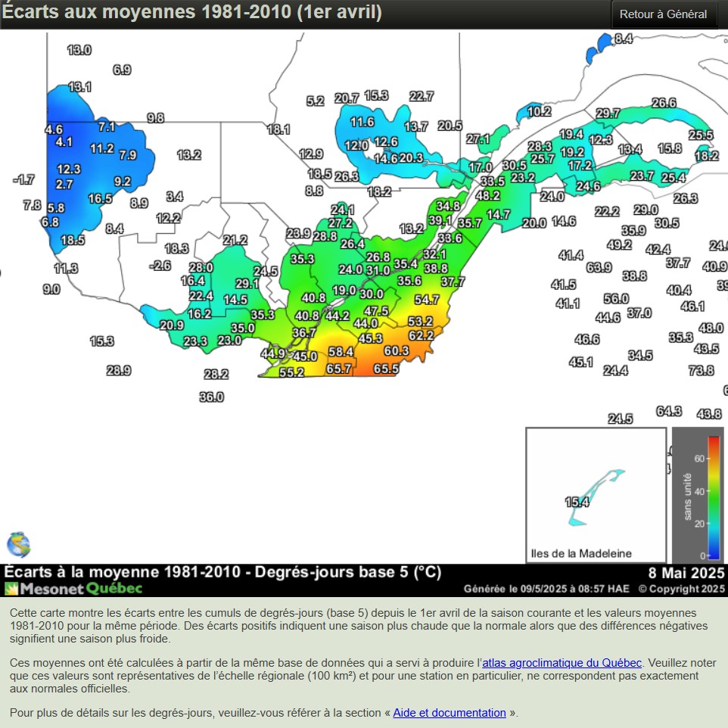This screenshot has height=728, width=728.
Task: Open the Aide et documentation link
Action: coord(450,712)
